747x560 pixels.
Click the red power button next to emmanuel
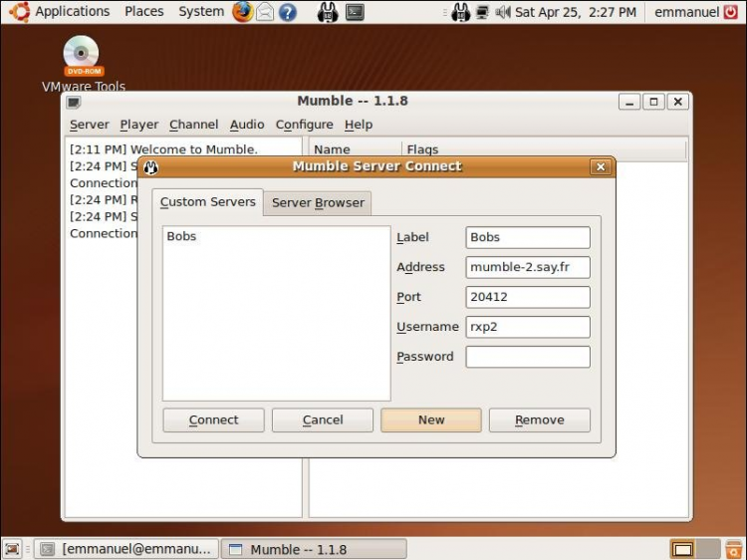731,12
